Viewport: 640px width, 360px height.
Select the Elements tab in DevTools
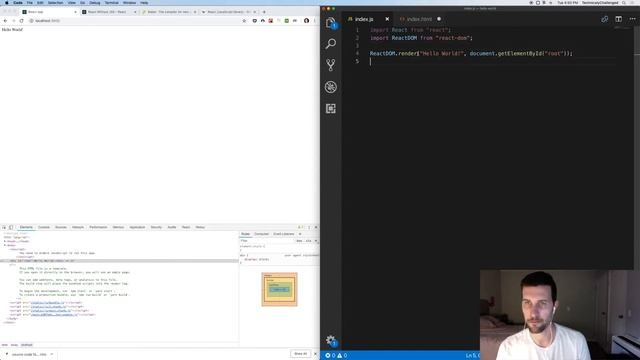click(26, 227)
